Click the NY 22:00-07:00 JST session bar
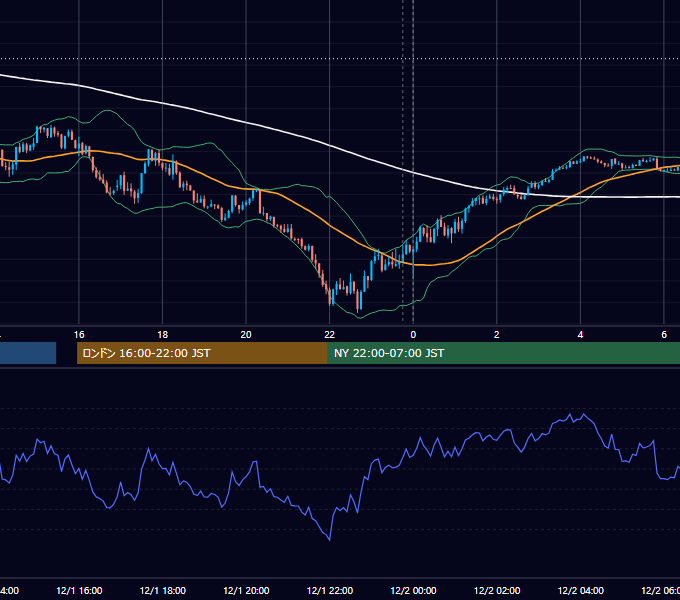Viewport: 680px width, 600px height. (x=503, y=353)
